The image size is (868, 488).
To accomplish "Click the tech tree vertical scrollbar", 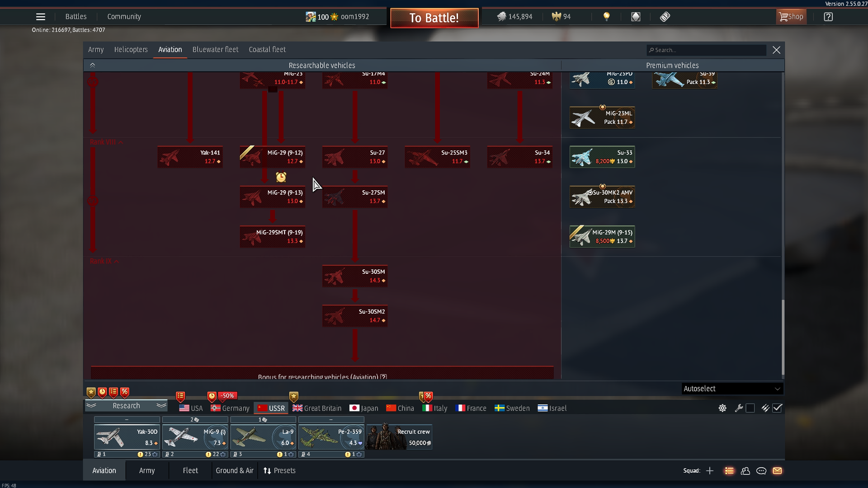I will [783, 337].
